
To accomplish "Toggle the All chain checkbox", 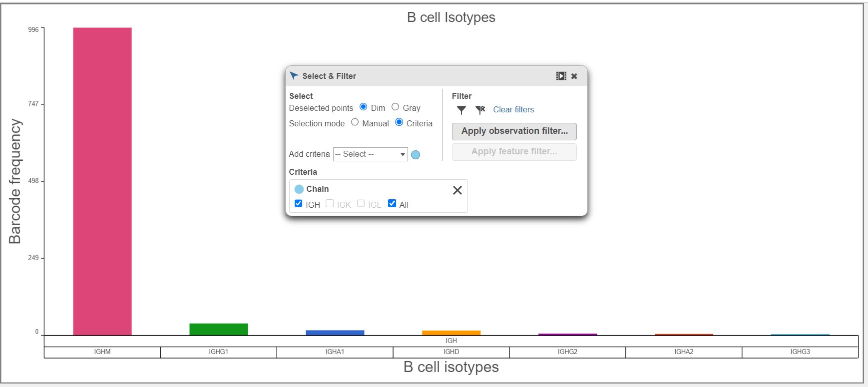I will (392, 204).
